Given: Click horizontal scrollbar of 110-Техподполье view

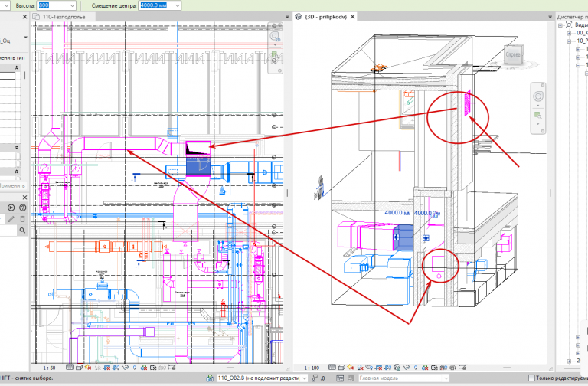Looking at the screenshot, I should 230,368.
